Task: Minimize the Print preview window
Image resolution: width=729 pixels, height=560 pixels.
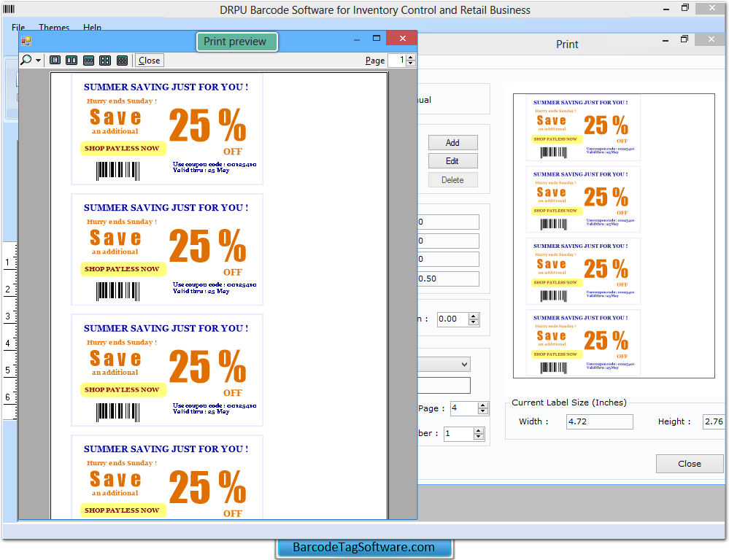Action: (x=357, y=40)
